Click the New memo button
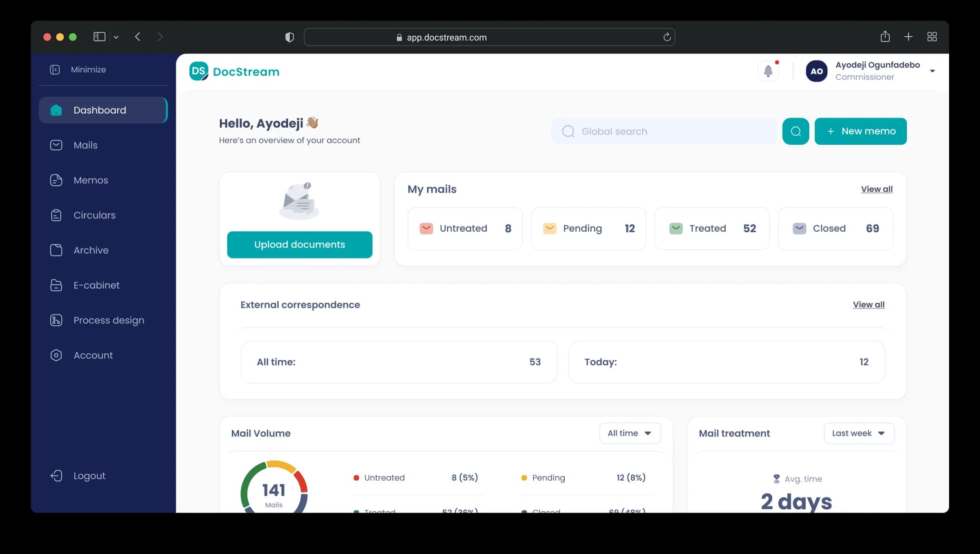Screen dimensions: 980x554 (x=861, y=131)
